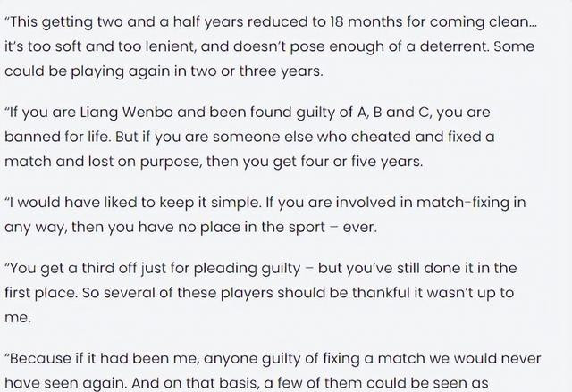Viewport: 572px width, 392px height.
Task: Click the name "Liang Wenbo" in text
Action: [126, 112]
